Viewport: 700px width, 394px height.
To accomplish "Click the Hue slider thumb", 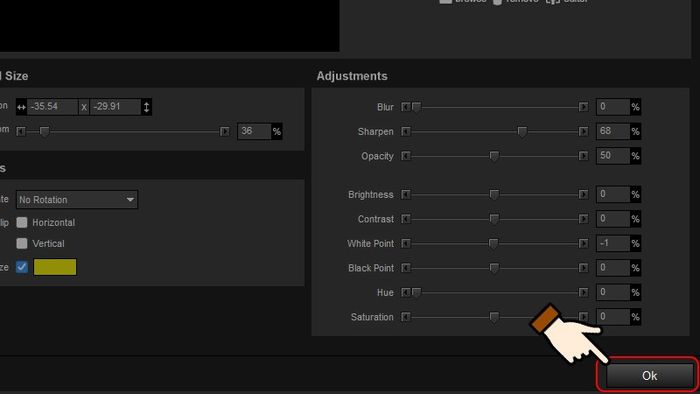I will (x=416, y=293).
